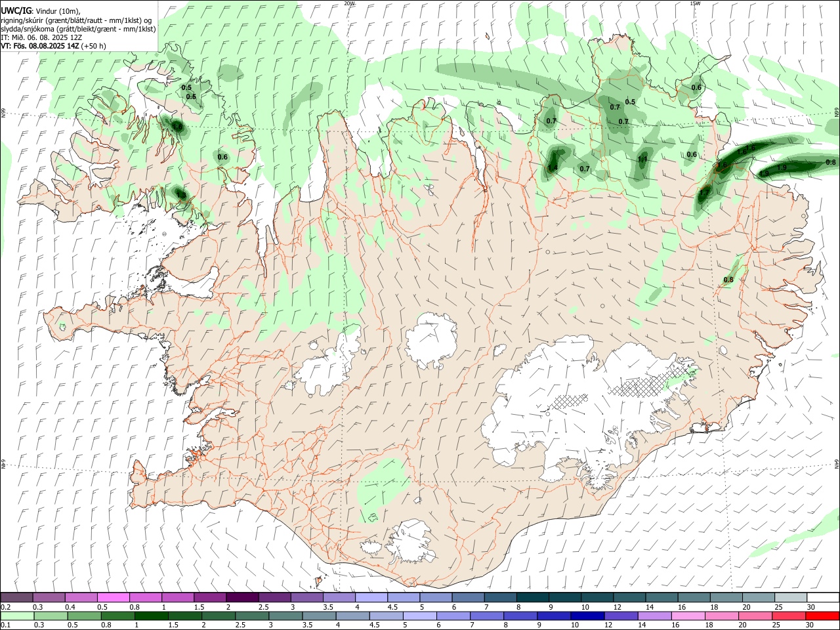The image size is (840, 630).
Task: Pick the dark teal swatch above snow label 9
Action: point(564,597)
